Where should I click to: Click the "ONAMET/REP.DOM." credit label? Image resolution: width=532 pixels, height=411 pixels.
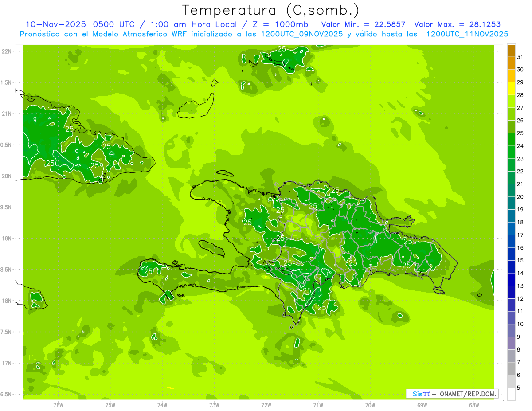pos(467,394)
